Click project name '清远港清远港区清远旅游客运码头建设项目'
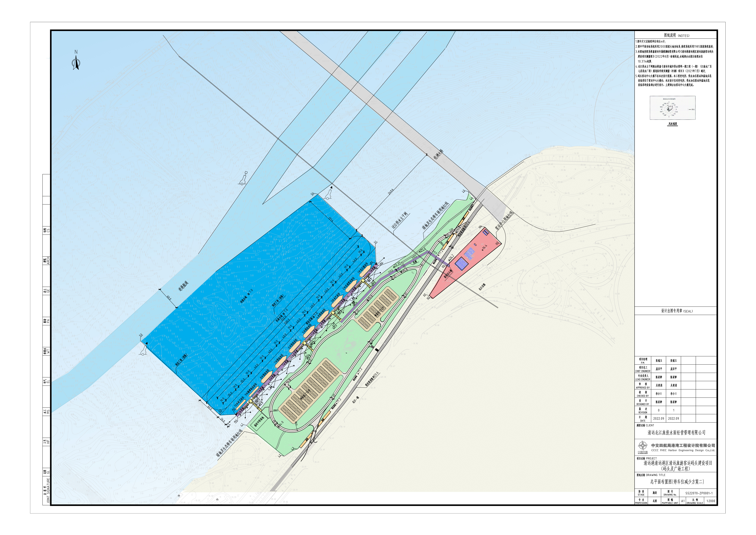This screenshot has width=756, height=535. pos(678,463)
